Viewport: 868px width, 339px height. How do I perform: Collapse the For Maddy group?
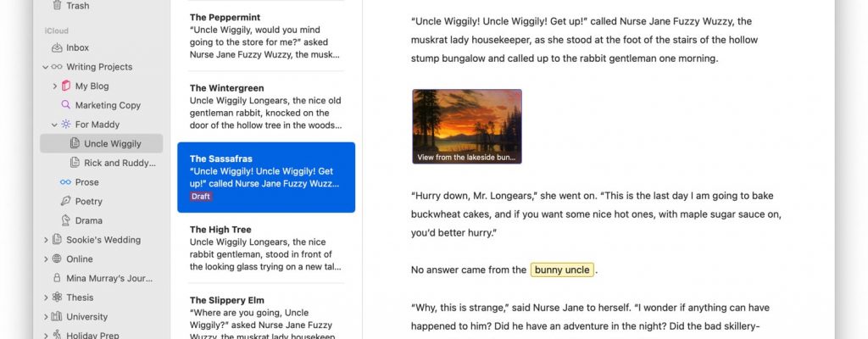point(55,125)
